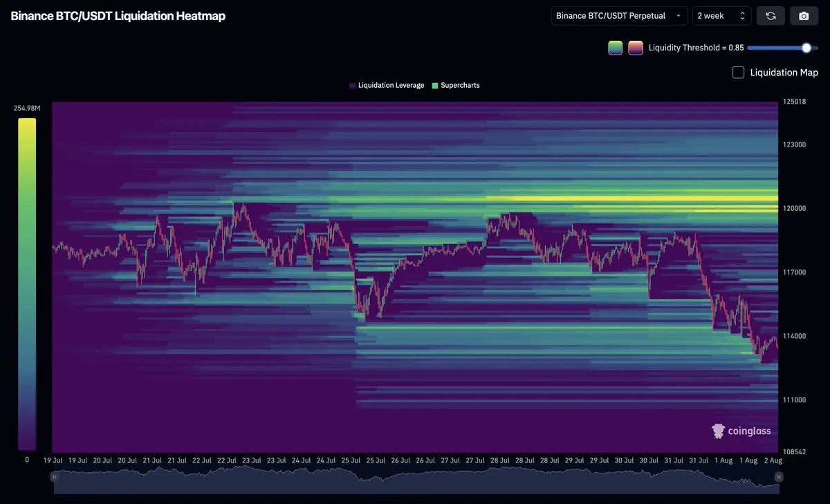Refresh the liquidation heatmap data
Viewport: 830px width, 504px height.
click(770, 15)
